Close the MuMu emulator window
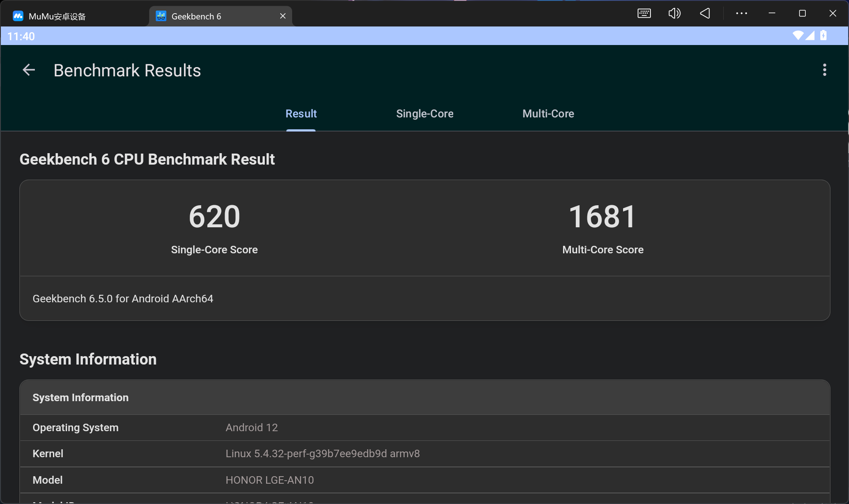Viewport: 849px width, 504px height. (x=833, y=13)
